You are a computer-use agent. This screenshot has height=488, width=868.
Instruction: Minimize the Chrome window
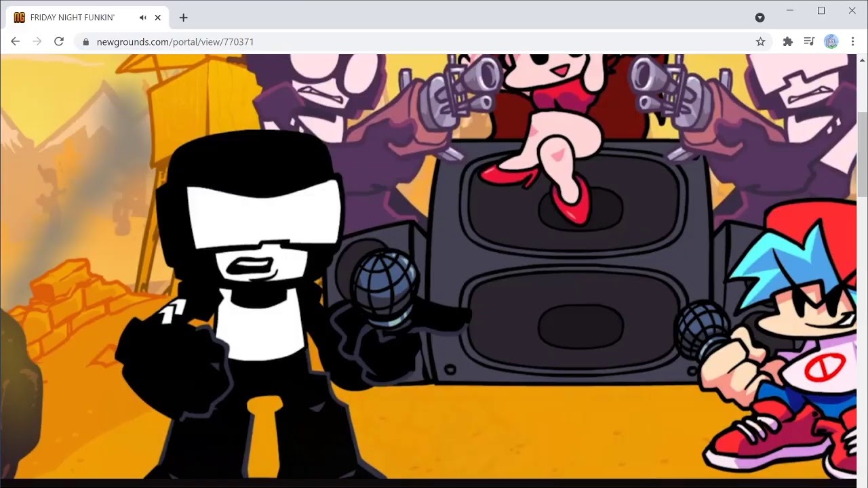(x=790, y=11)
